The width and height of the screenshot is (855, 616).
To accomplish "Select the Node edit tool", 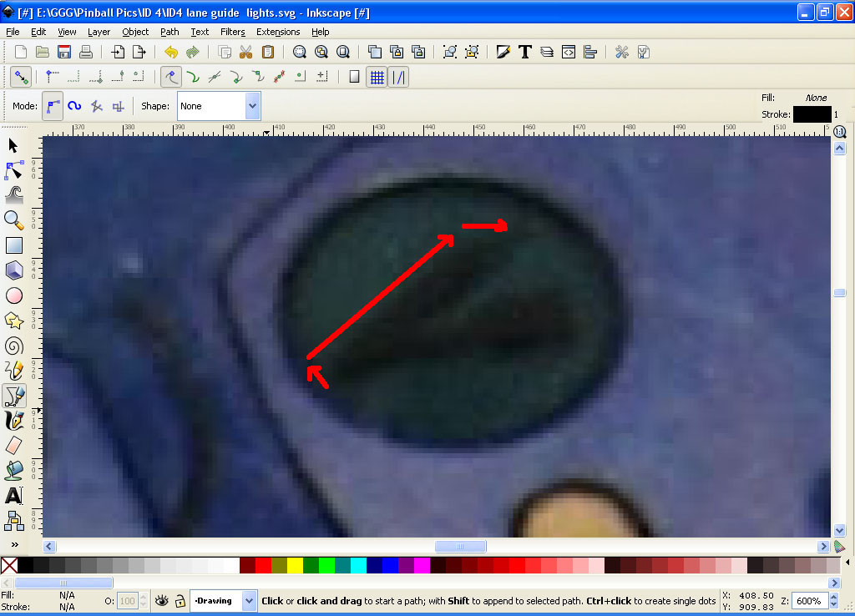I will point(13,170).
